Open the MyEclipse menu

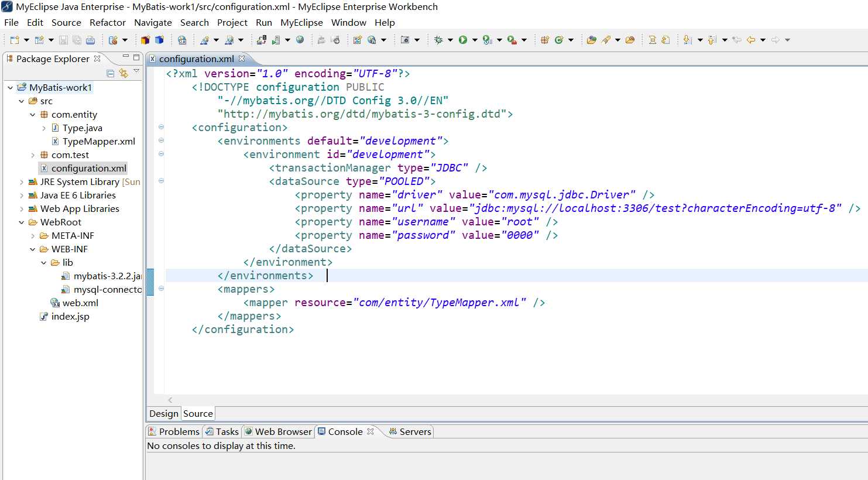[x=301, y=22]
